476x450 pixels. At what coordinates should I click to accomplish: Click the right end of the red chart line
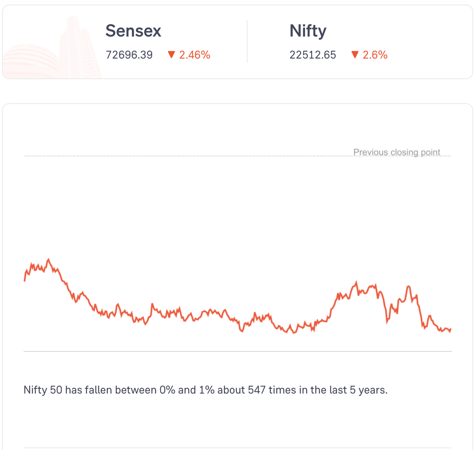coord(450,330)
